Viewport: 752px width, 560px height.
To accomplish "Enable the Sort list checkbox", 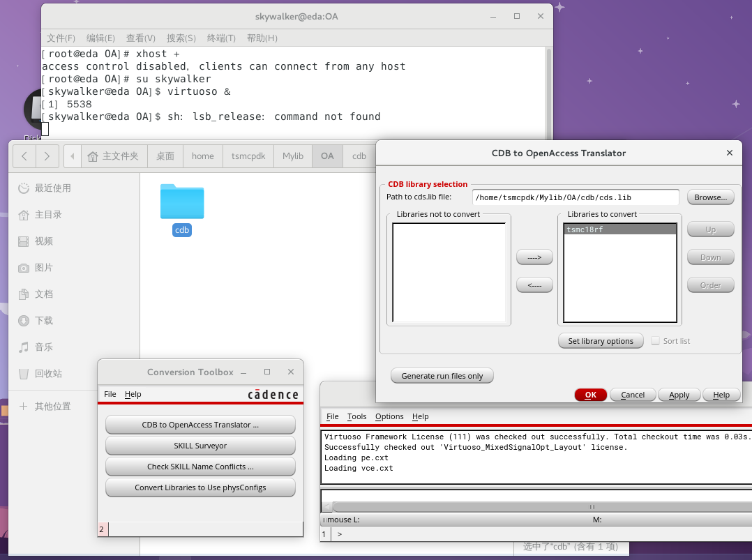I will [x=655, y=341].
